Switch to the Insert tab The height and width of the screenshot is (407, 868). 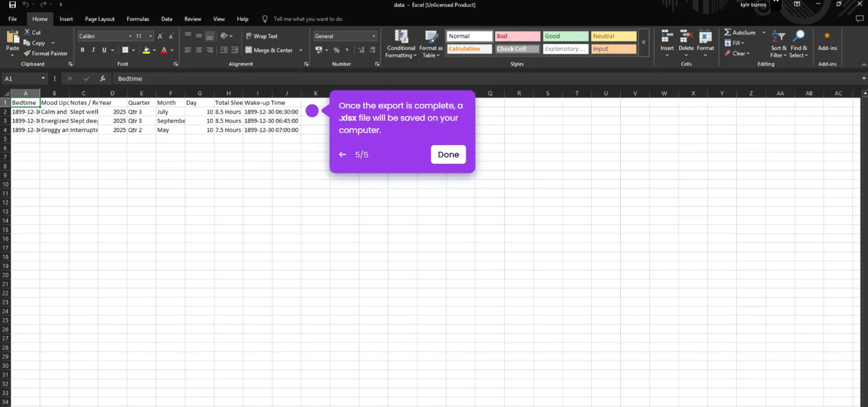pos(66,19)
